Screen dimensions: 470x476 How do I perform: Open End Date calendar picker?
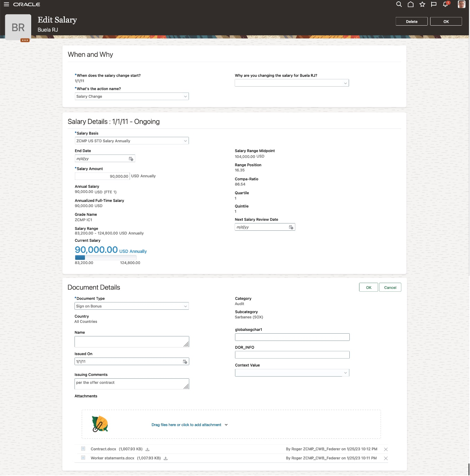pyautogui.click(x=131, y=159)
